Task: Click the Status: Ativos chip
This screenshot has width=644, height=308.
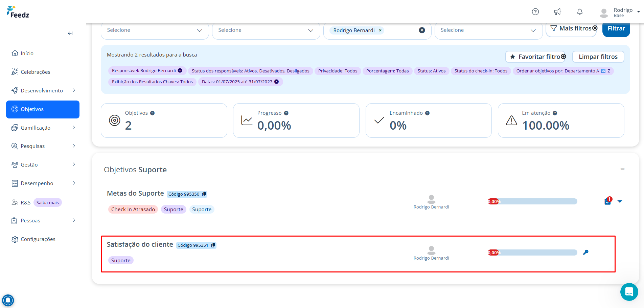Action: point(432,71)
